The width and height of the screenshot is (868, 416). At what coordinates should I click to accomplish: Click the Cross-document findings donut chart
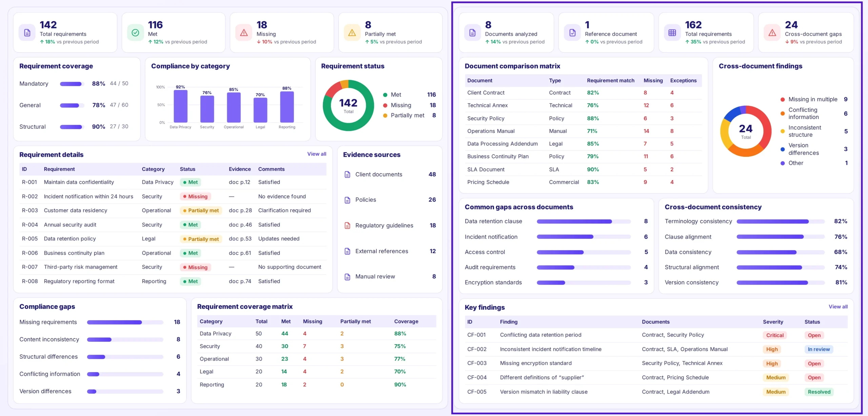tap(746, 131)
